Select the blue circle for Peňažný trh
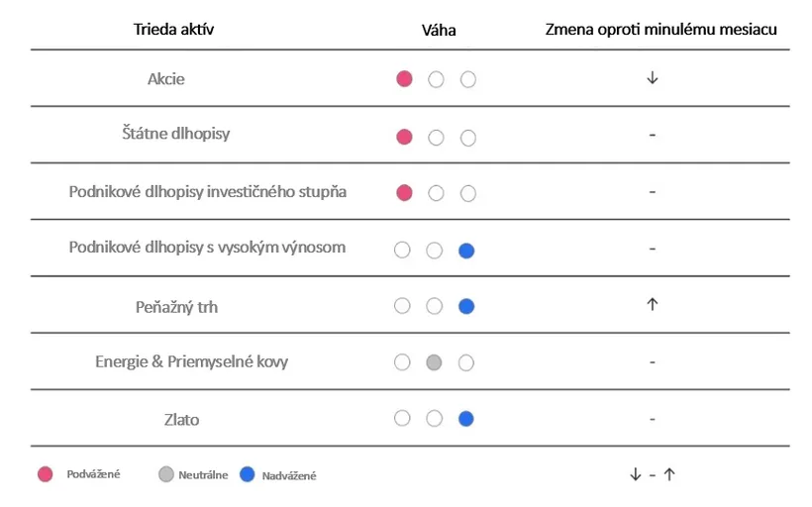The height and width of the screenshot is (507, 812). [466, 306]
